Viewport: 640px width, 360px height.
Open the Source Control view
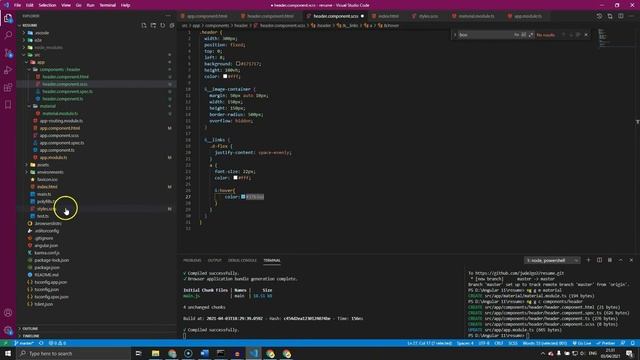[x=8, y=53]
